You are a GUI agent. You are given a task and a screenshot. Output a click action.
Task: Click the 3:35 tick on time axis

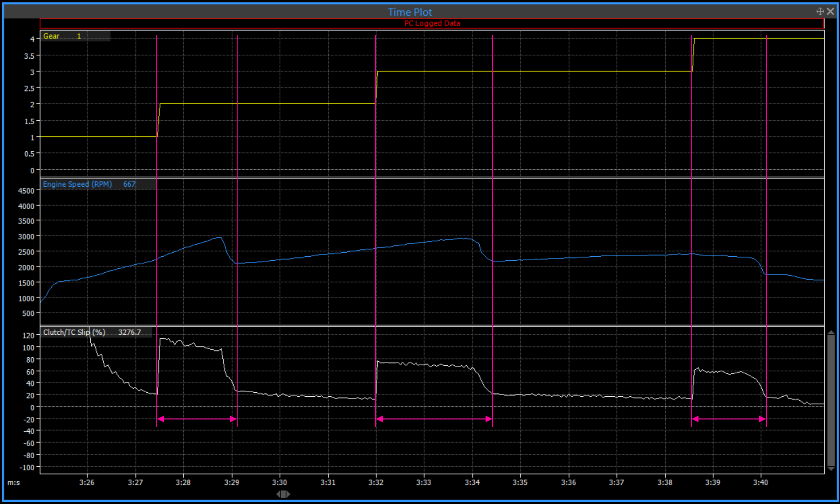520,482
